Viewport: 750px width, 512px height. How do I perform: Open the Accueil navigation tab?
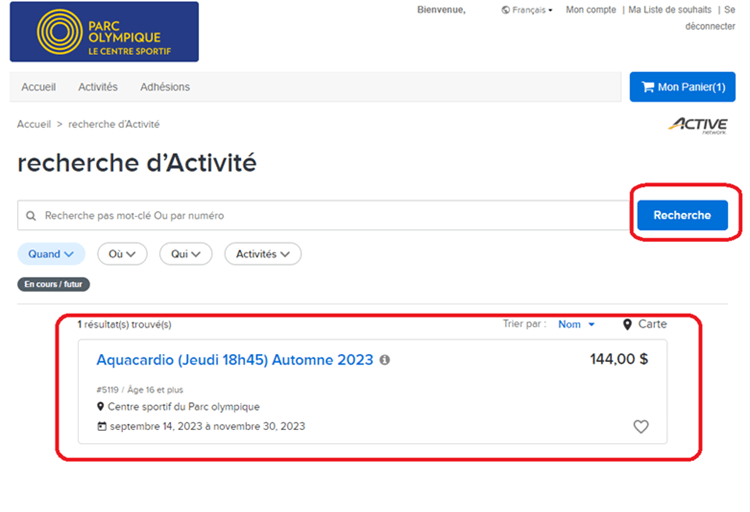pyautogui.click(x=39, y=87)
